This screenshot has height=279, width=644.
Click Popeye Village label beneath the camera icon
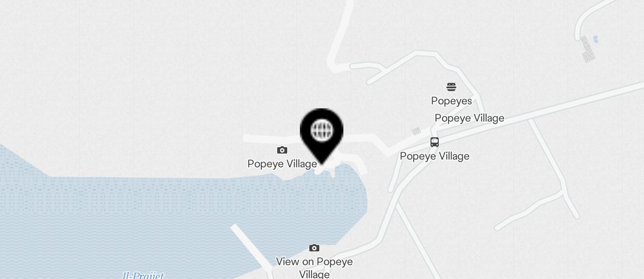(282, 164)
